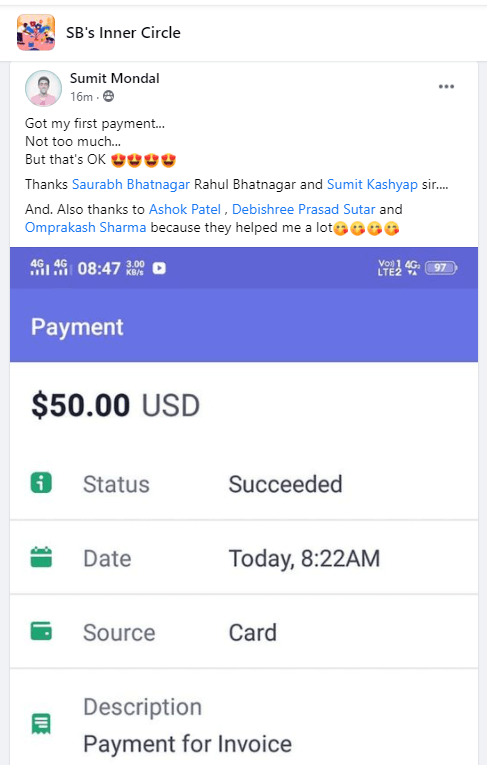The image size is (487, 765).
Task: Click the Payment header in the screenshot
Action: pyautogui.click(x=77, y=326)
